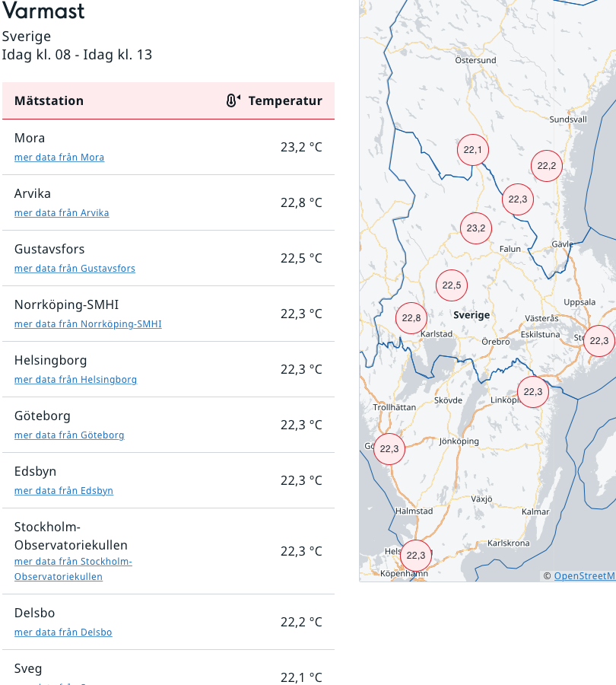
Task: Click the 22,3 marker near Linköping
Action: tap(533, 392)
